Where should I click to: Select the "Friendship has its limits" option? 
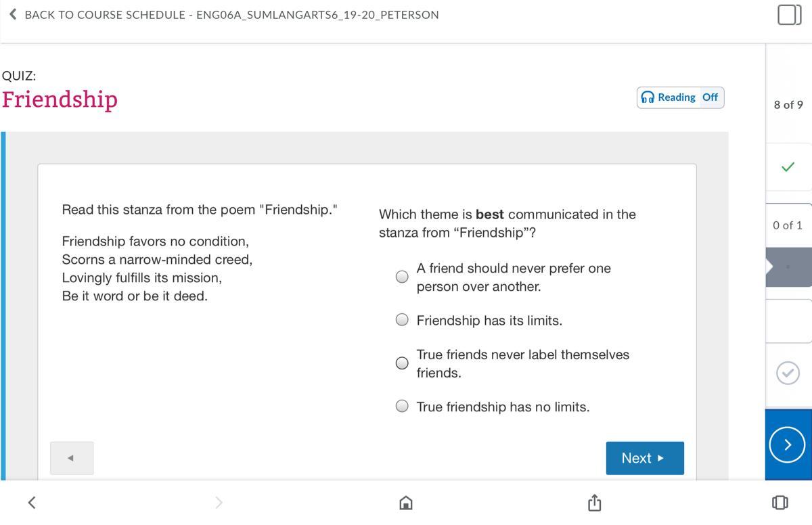coord(402,320)
